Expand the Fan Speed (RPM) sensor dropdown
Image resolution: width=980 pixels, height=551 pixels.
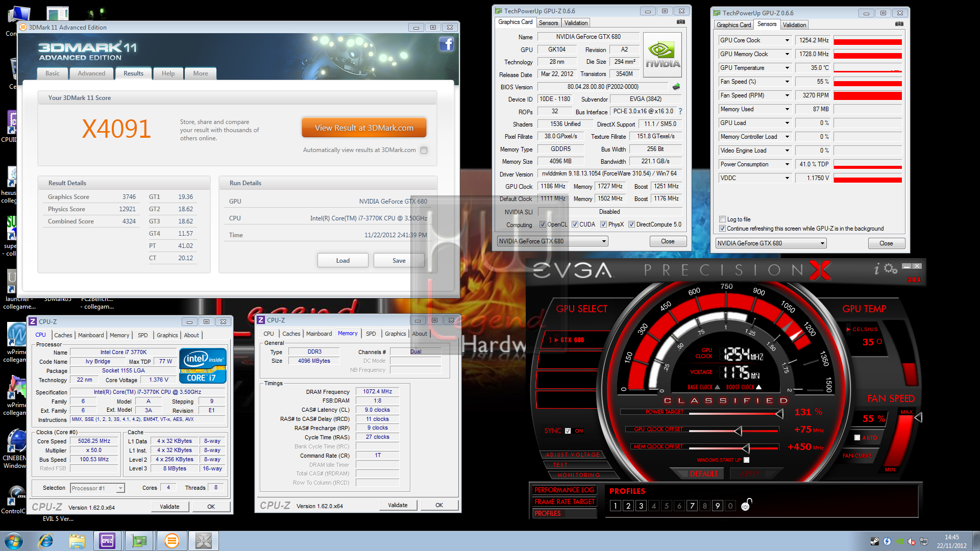(787, 95)
